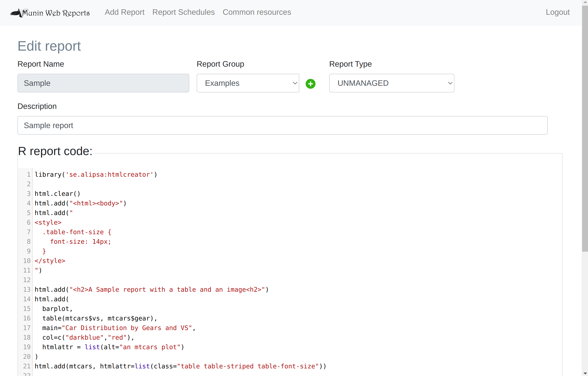Click the R report code: heading
Viewport: 588px width, 376px height.
[x=55, y=151]
